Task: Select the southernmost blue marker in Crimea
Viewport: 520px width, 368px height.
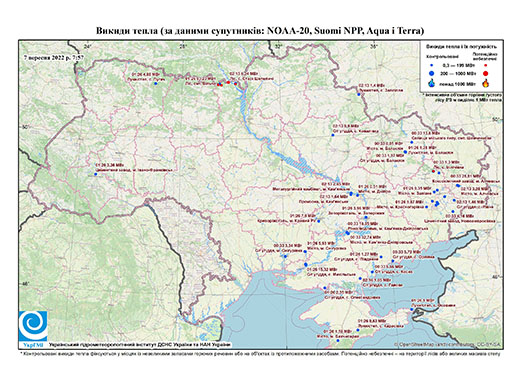Action: [x=338, y=340]
